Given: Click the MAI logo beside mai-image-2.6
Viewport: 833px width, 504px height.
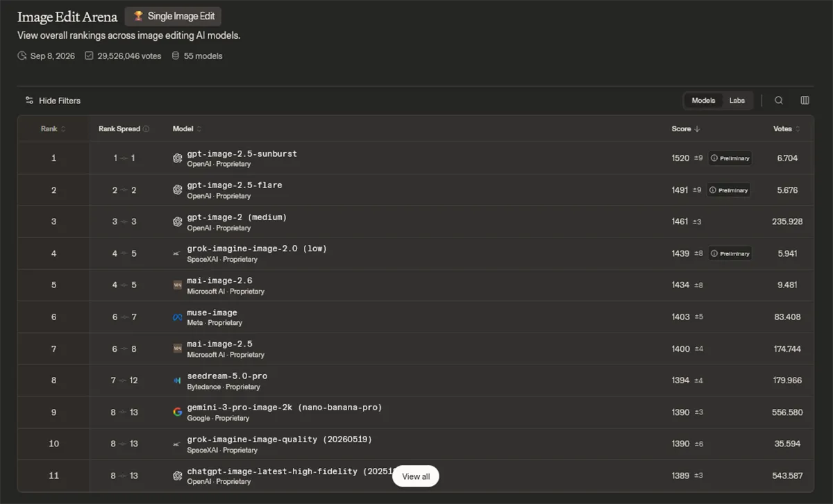Looking at the screenshot, I should pyautogui.click(x=178, y=285).
